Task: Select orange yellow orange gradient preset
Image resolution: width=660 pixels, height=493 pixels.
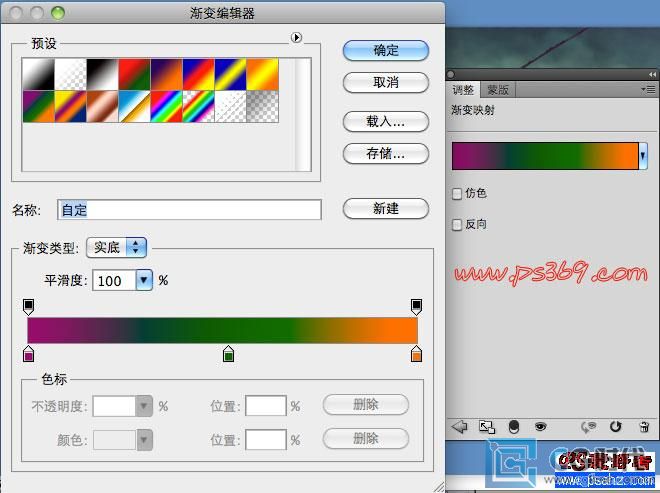Action: point(263,75)
